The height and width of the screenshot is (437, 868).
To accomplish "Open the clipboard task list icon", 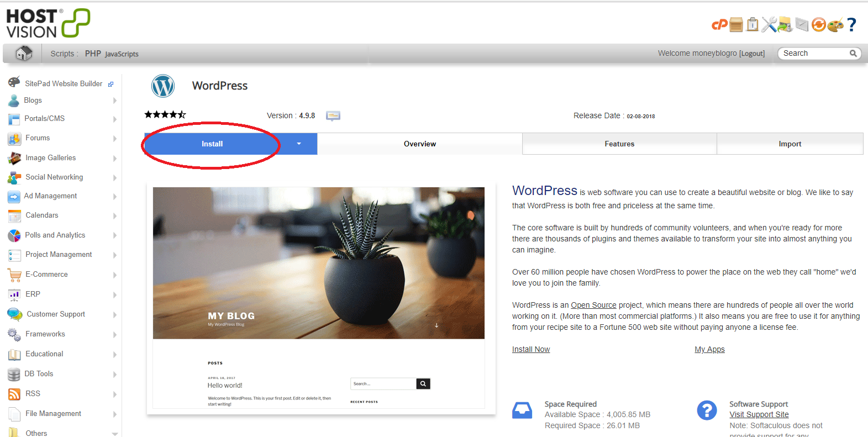I will click(753, 24).
